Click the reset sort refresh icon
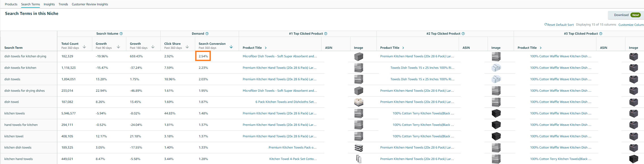This screenshot has height=164, width=644. point(546,24)
